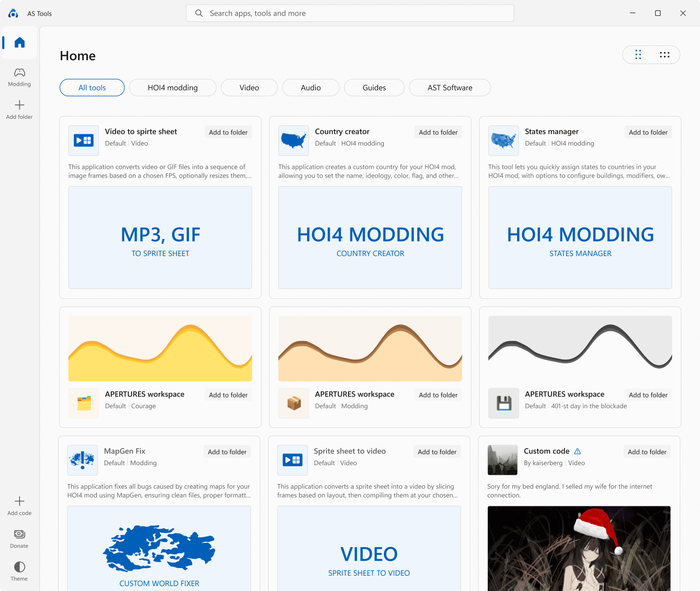Screen dimensions: 700x591
Task: Select the Audio filter tab
Action: coord(311,88)
